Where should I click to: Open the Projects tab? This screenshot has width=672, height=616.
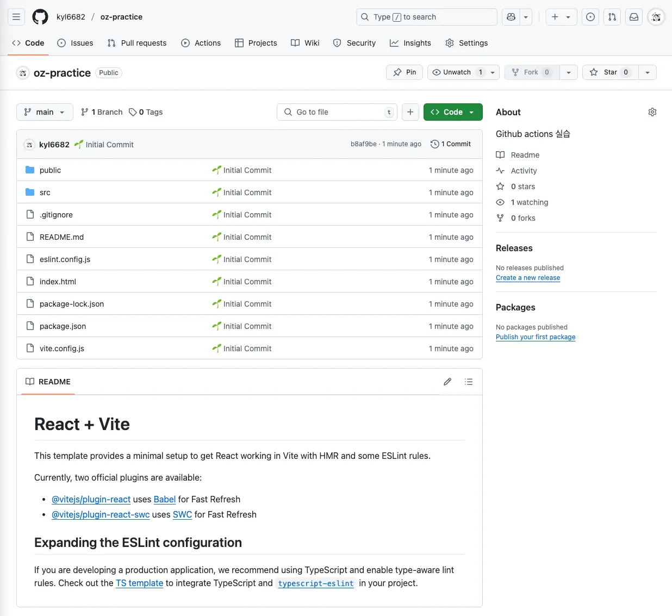pyautogui.click(x=256, y=43)
